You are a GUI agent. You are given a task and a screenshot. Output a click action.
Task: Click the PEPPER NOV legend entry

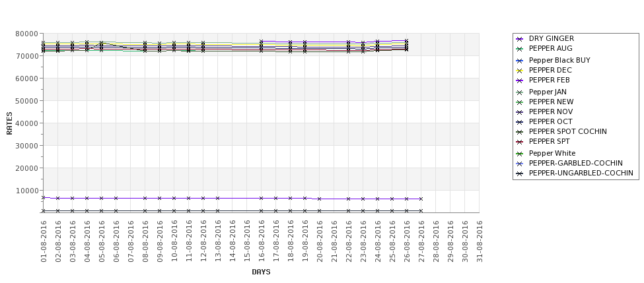tap(545, 111)
